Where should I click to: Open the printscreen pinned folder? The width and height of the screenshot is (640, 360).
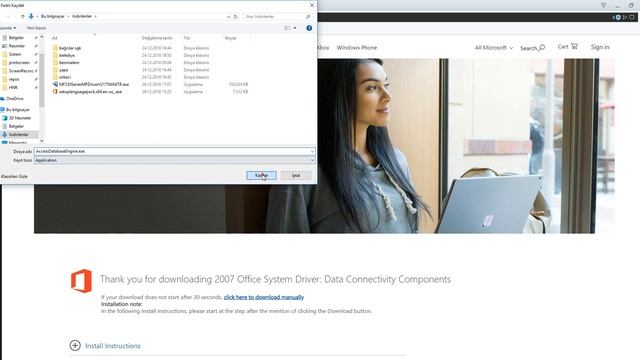[19, 62]
